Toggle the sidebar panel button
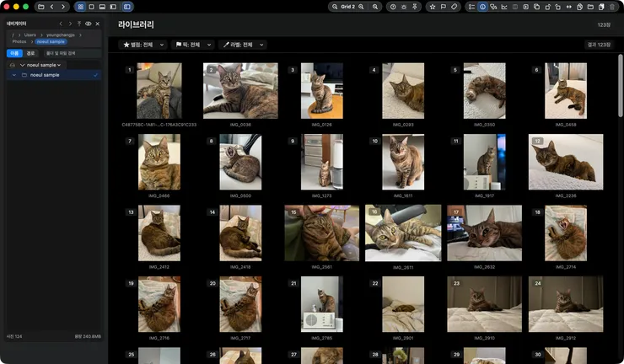The height and width of the screenshot is (364, 624). pos(127,7)
